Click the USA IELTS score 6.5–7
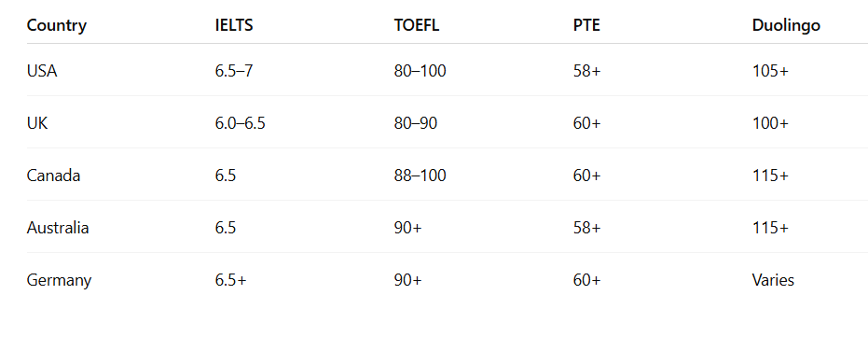Screen dimensions: 868x337 coord(234,71)
